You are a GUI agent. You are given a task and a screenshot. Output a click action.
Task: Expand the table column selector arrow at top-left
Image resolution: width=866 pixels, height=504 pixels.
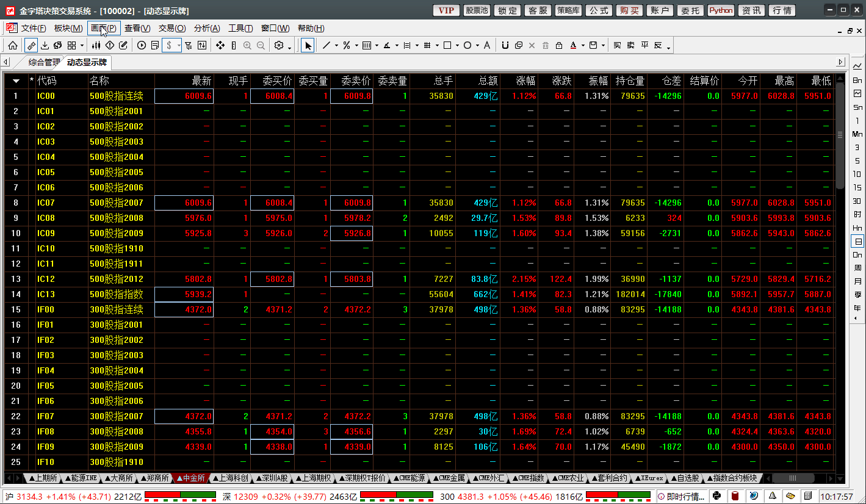[16, 81]
